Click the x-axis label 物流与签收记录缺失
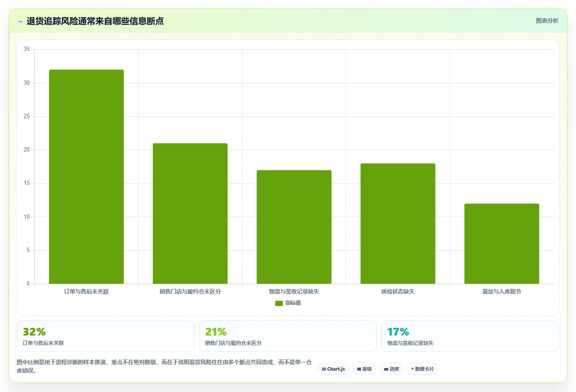The width and height of the screenshot is (576, 392). (294, 291)
